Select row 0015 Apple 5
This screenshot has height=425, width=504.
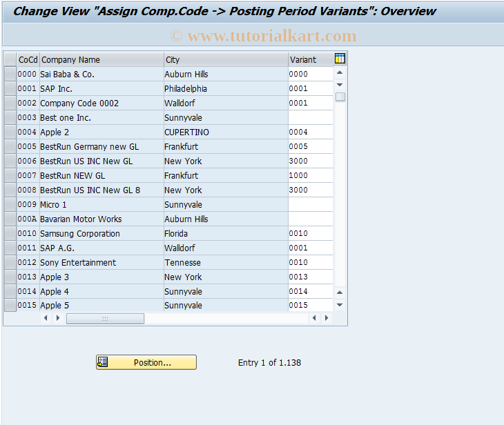[10, 305]
